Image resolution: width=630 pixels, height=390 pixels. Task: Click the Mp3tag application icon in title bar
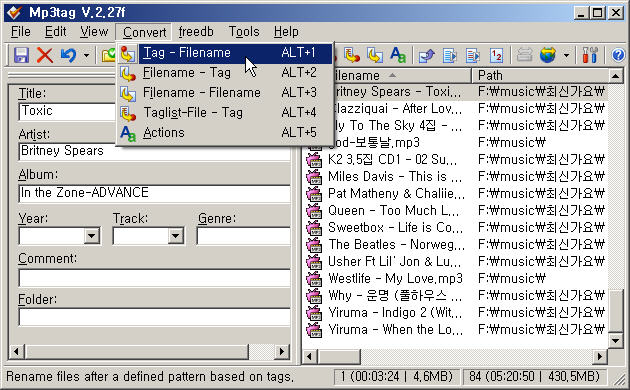(x=14, y=13)
